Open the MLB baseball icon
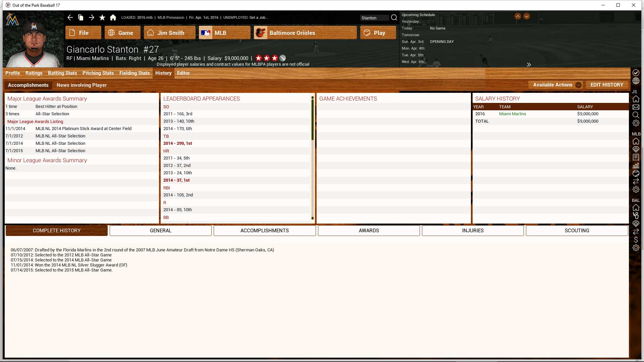644x362 pixels. pyautogui.click(x=636, y=173)
